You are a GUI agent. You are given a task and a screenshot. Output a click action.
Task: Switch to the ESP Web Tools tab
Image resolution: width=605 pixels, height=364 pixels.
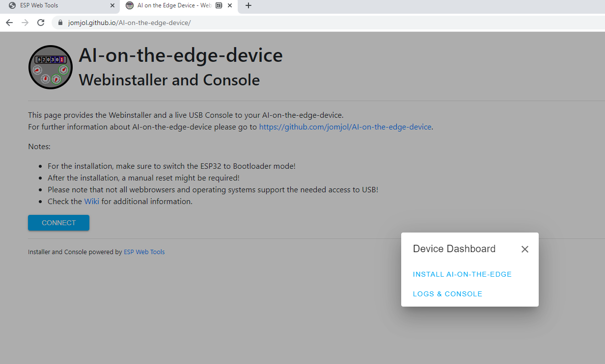point(59,5)
